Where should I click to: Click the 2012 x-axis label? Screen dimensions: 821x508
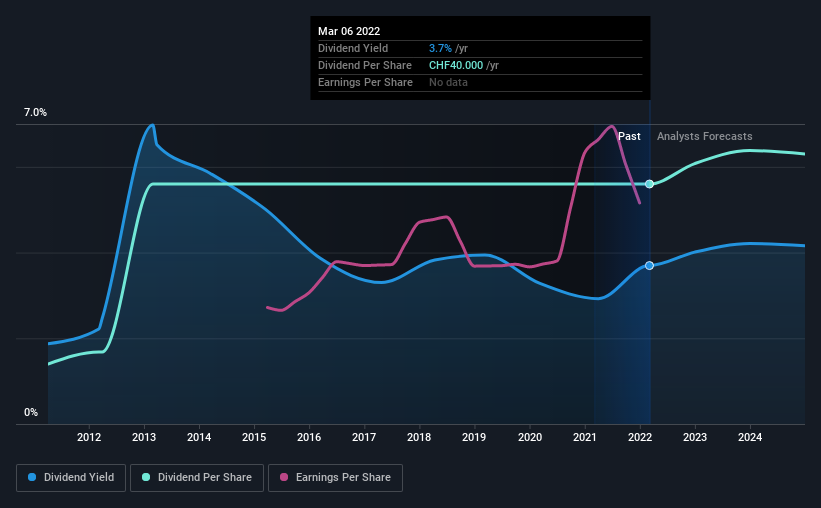(89, 437)
